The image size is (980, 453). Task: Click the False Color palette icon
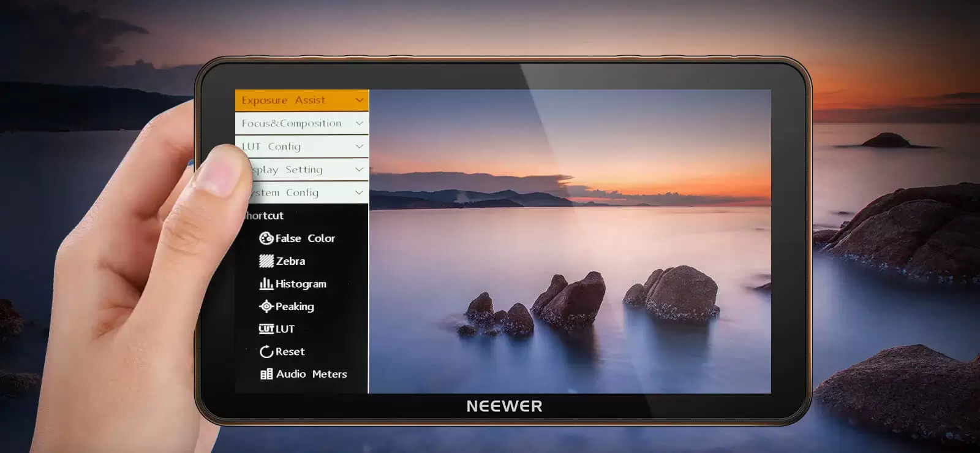266,238
